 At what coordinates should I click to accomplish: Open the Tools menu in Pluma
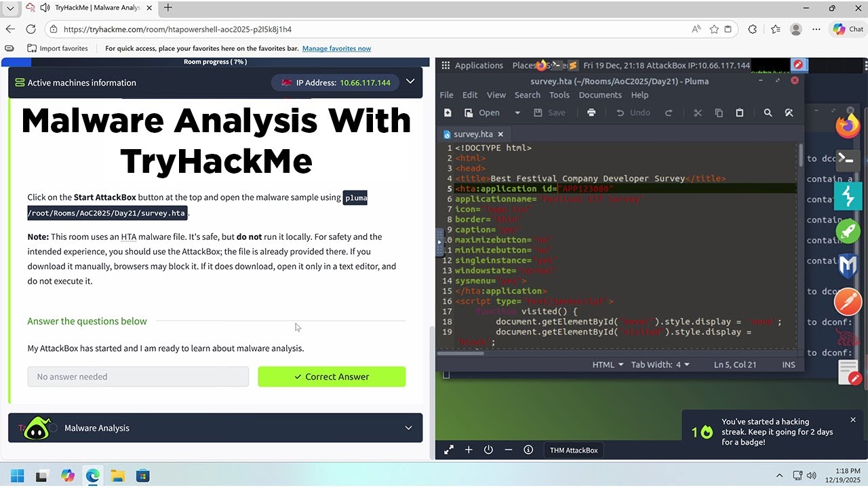(559, 95)
